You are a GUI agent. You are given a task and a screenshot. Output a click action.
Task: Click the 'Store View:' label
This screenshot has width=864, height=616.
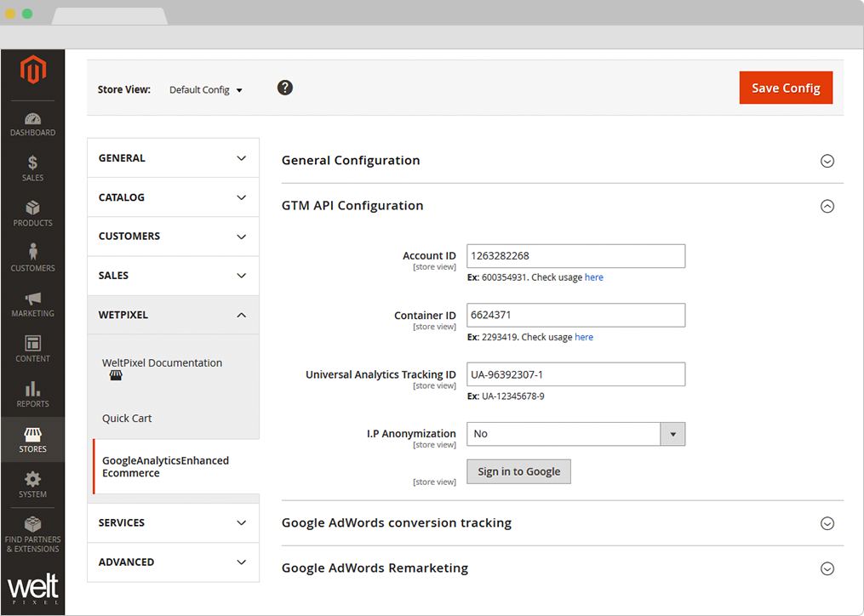(124, 89)
